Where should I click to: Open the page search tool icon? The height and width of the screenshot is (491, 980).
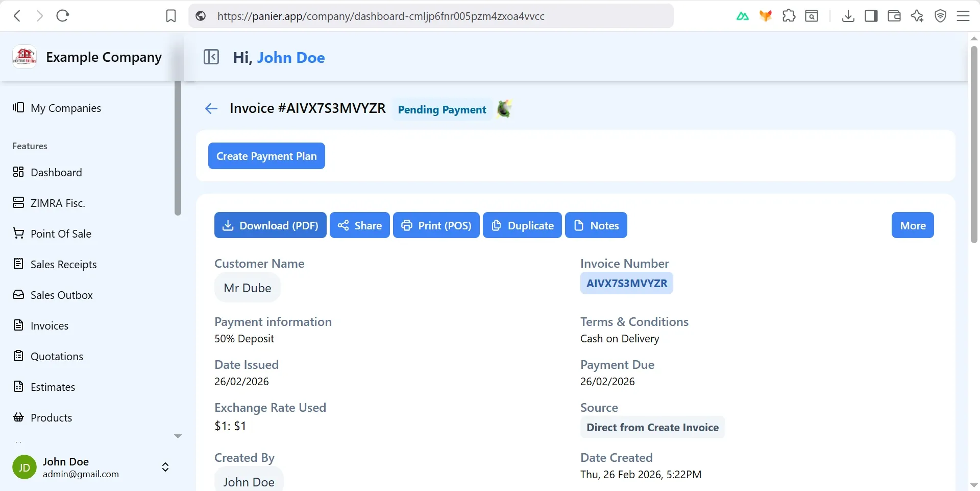(812, 16)
